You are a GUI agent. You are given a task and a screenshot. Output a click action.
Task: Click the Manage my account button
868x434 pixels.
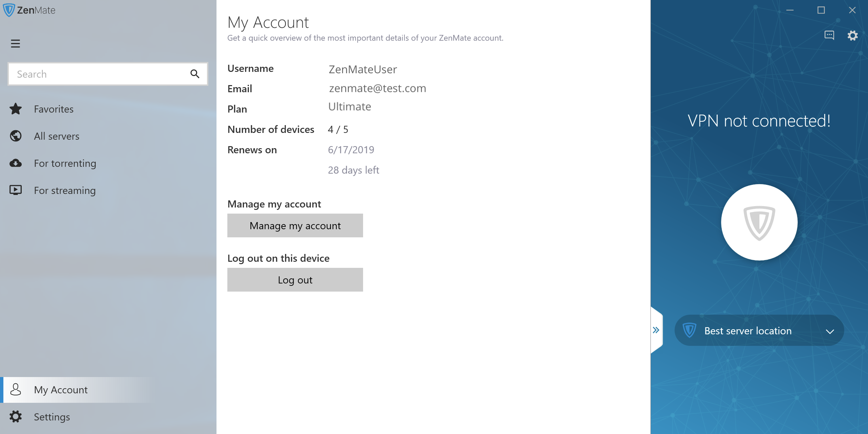[x=295, y=225]
